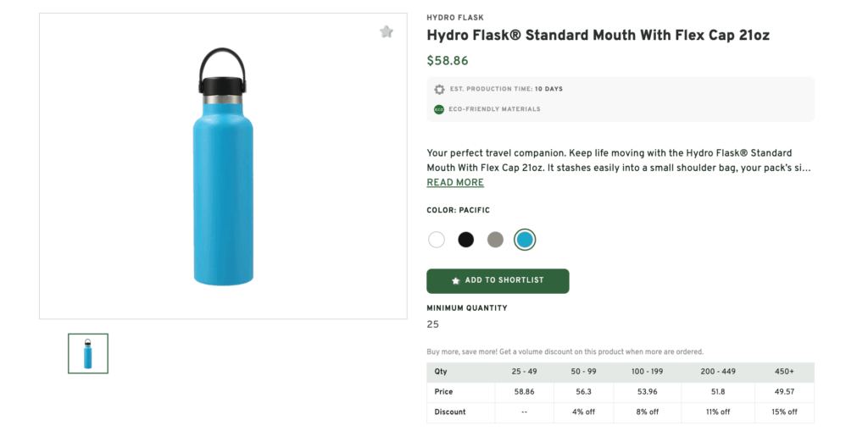The height and width of the screenshot is (431, 868).
Task: Select the white color swatch
Action: [437, 240]
